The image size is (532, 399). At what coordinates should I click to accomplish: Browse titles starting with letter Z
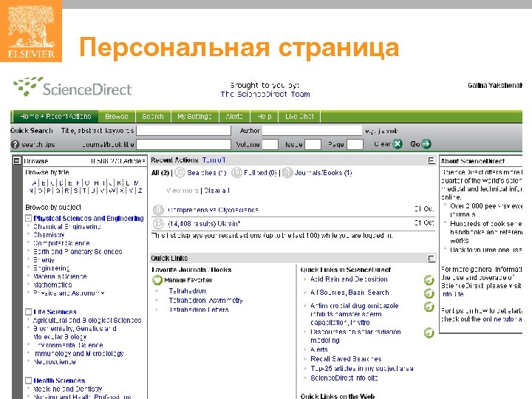(x=140, y=191)
